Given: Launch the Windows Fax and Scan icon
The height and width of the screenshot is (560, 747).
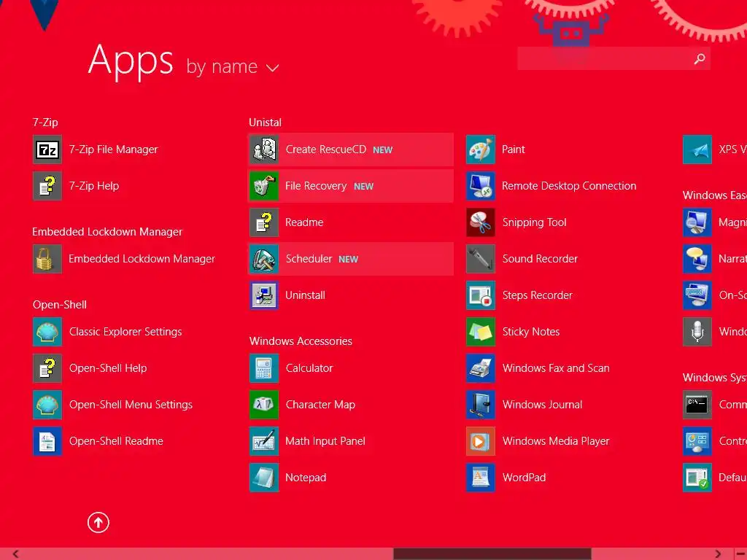Looking at the screenshot, I should 481,368.
